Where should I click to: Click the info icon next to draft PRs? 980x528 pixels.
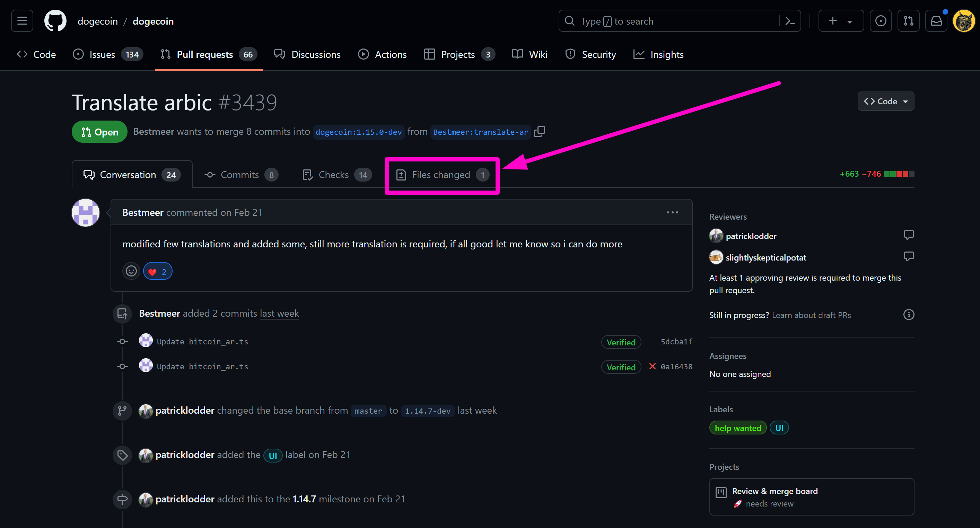[x=909, y=315]
